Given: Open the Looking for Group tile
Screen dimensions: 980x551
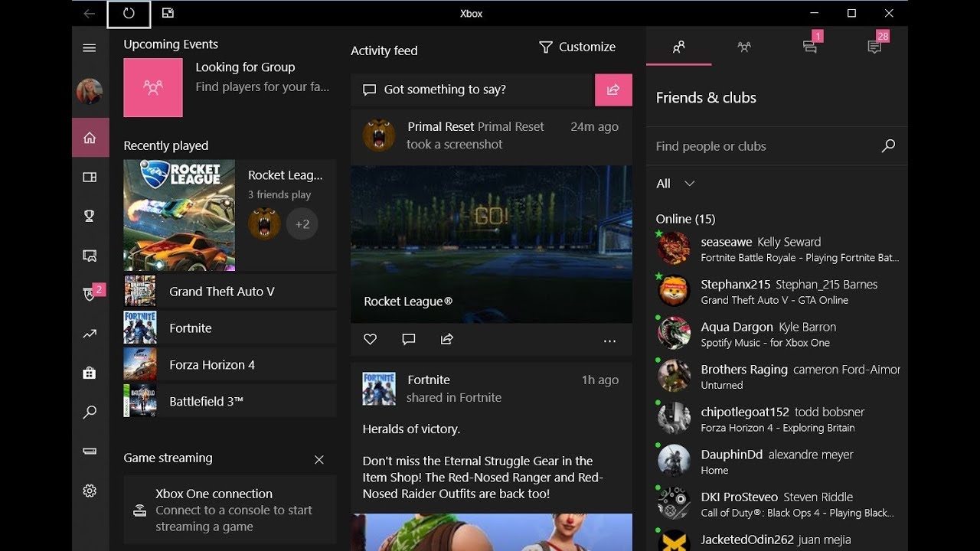Looking at the screenshot, I should 229,88.
